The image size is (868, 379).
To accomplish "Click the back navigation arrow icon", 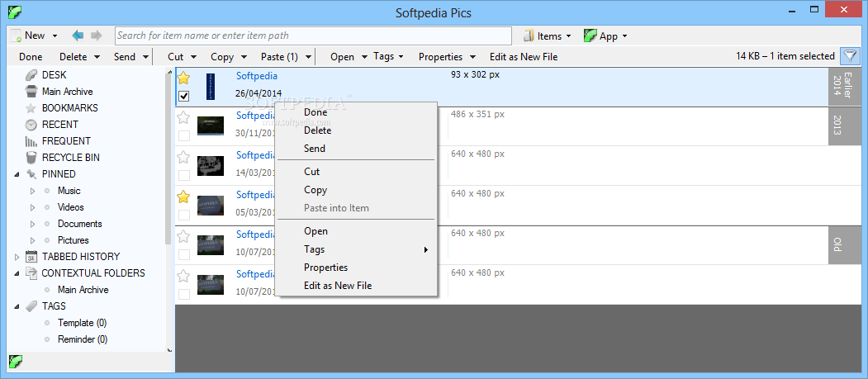I will point(78,36).
